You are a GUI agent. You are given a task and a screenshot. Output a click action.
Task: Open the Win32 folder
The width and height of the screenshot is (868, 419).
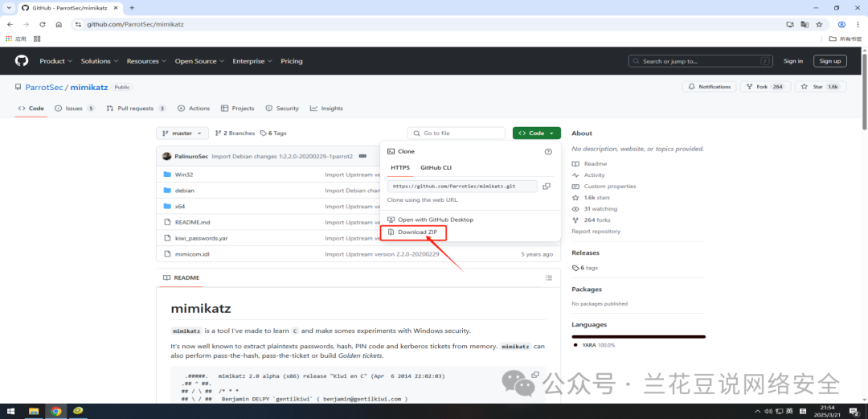184,175
